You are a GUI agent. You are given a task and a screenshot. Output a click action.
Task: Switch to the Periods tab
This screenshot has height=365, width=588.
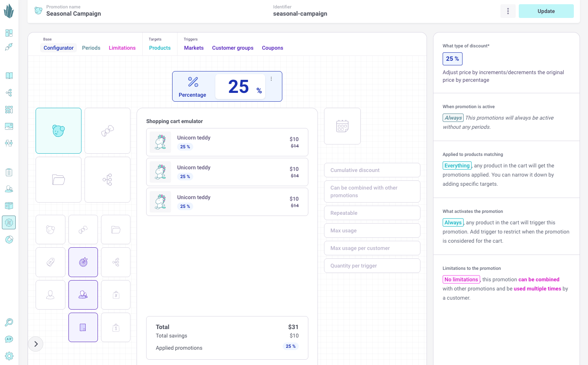(x=91, y=48)
